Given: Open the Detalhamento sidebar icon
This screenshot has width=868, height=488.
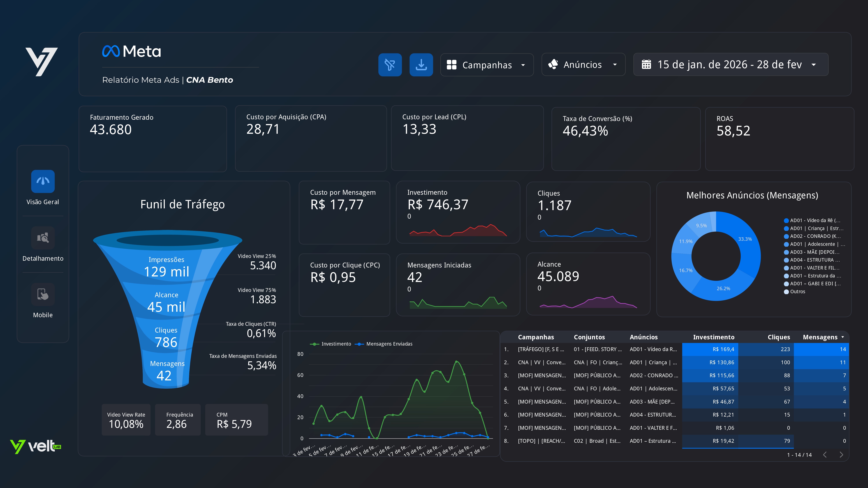Looking at the screenshot, I should [x=43, y=238].
